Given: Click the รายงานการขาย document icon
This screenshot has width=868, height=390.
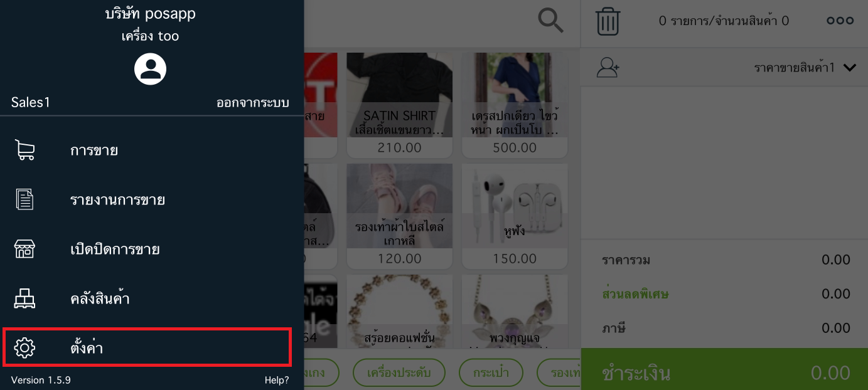Looking at the screenshot, I should click(24, 200).
